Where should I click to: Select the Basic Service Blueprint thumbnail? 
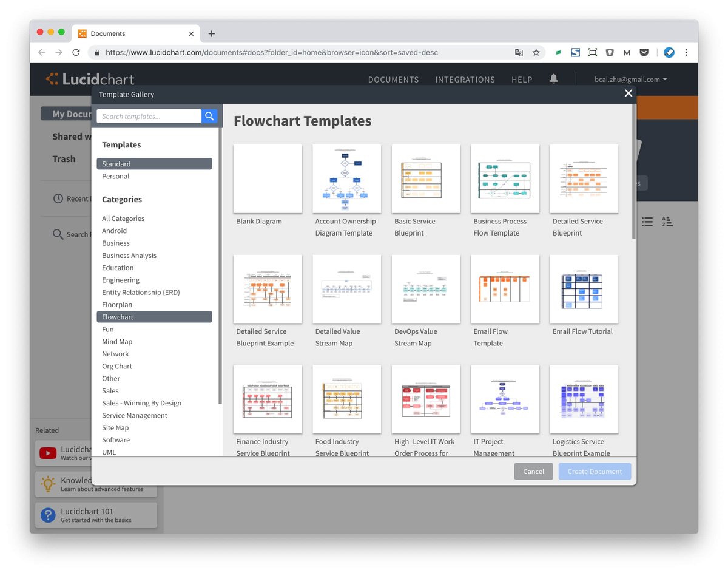pyautogui.click(x=426, y=178)
